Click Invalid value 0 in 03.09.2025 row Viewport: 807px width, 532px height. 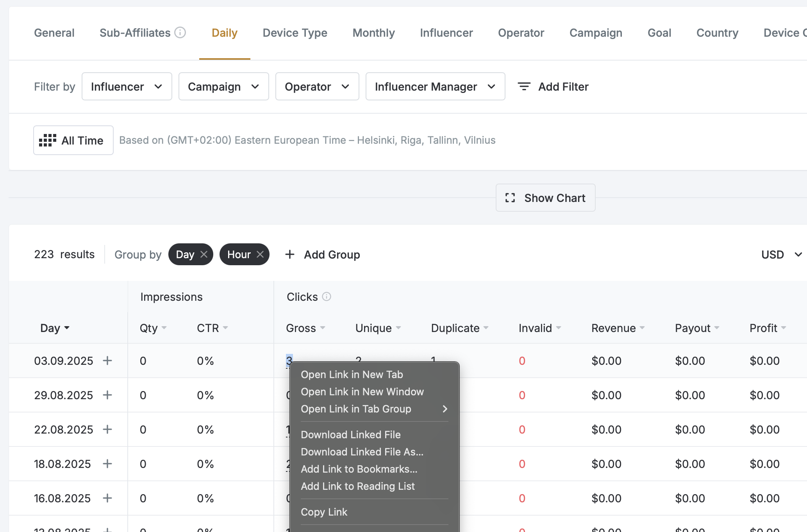522,361
